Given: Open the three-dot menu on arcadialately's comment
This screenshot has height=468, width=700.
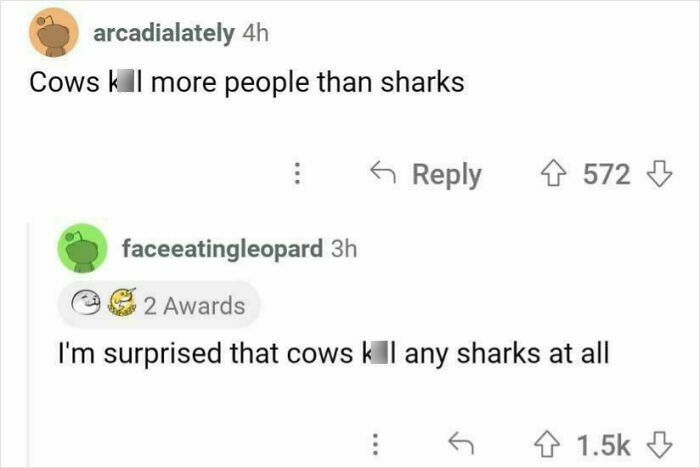Looking at the screenshot, I should pos(297,174).
